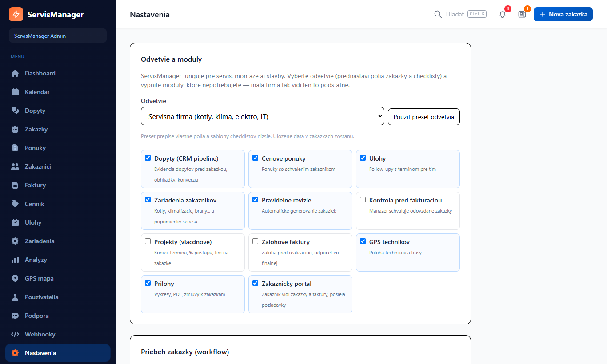Screen dimensions: 607x364
Task: Open the news feed icon with orange badge
Action: 522,14
